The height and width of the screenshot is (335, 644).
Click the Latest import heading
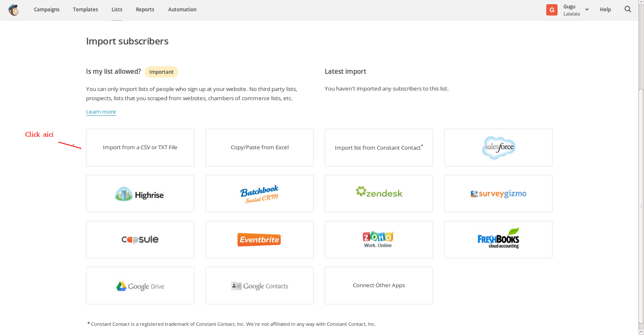(x=345, y=72)
